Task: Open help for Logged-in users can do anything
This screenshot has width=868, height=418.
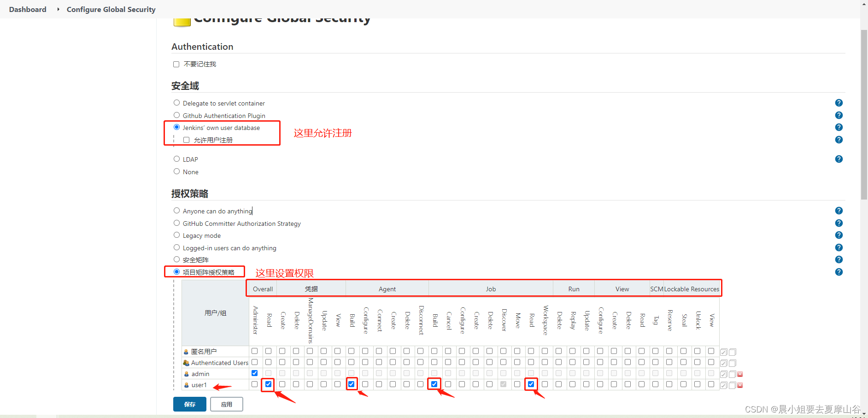Action: click(x=839, y=247)
